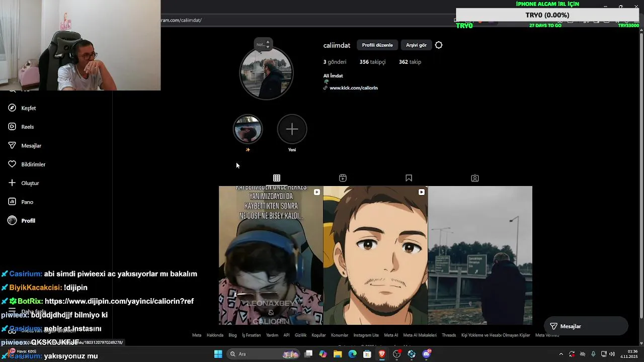644x362 pixels.
Task: Click the browser address bar URL
Action: 181,20
